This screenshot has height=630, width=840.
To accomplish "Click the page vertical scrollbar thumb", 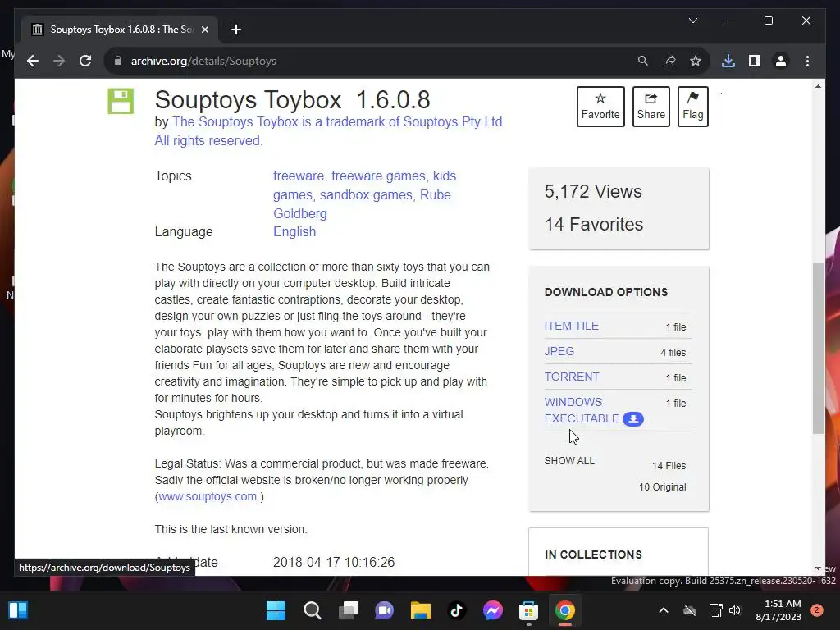I will (x=818, y=348).
